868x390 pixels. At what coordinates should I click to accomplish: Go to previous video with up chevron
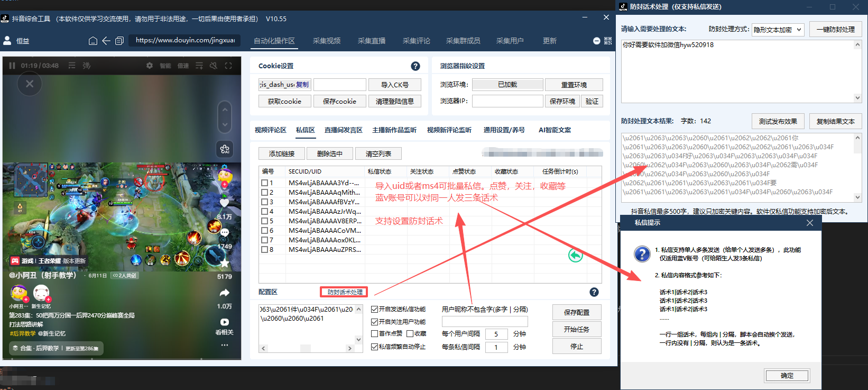[225, 110]
